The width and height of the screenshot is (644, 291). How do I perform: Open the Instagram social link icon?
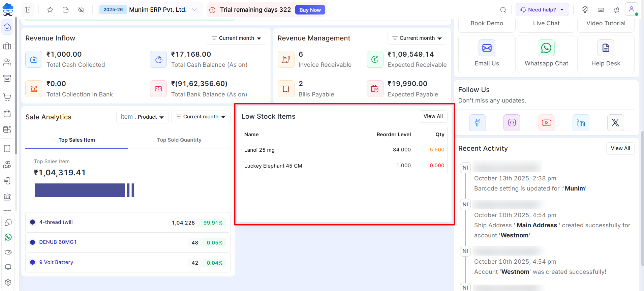point(512,123)
